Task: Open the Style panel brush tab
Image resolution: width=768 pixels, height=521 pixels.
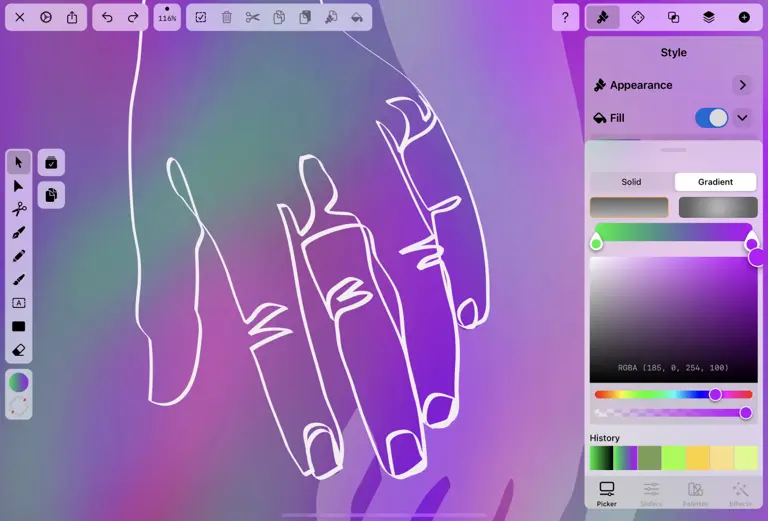Action: [x=603, y=18]
